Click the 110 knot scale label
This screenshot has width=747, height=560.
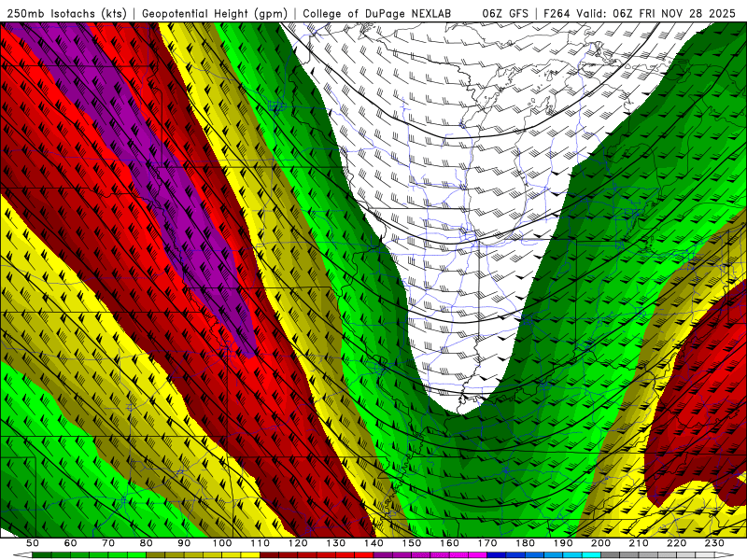260,543
